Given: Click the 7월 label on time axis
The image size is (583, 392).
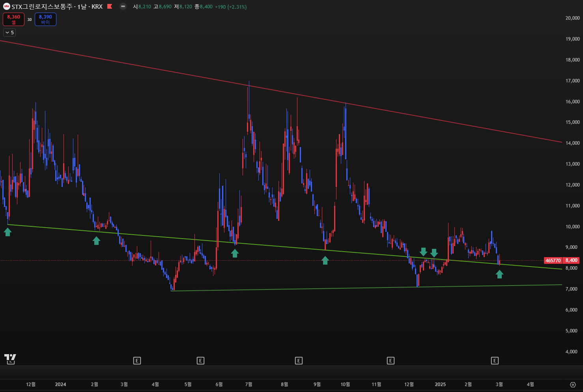Looking at the screenshot, I should click(x=249, y=385).
